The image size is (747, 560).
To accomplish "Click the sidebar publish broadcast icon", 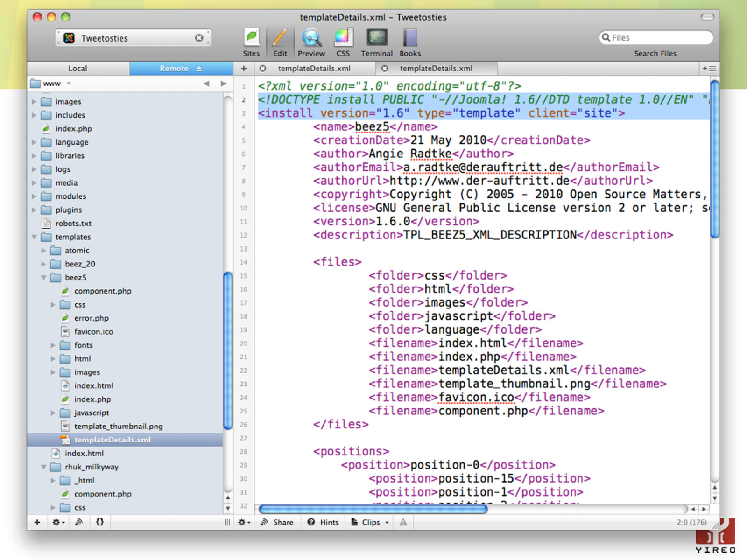I will [x=79, y=522].
